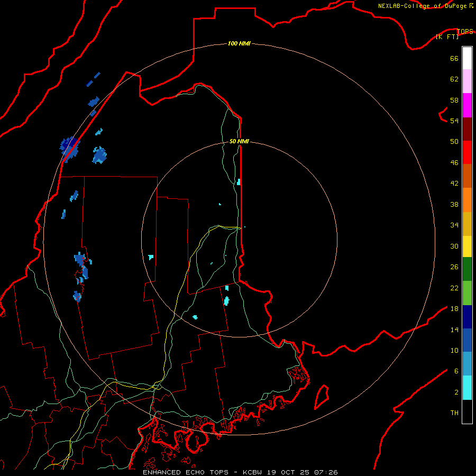Click the '[K FT]' units label

pos(447,37)
